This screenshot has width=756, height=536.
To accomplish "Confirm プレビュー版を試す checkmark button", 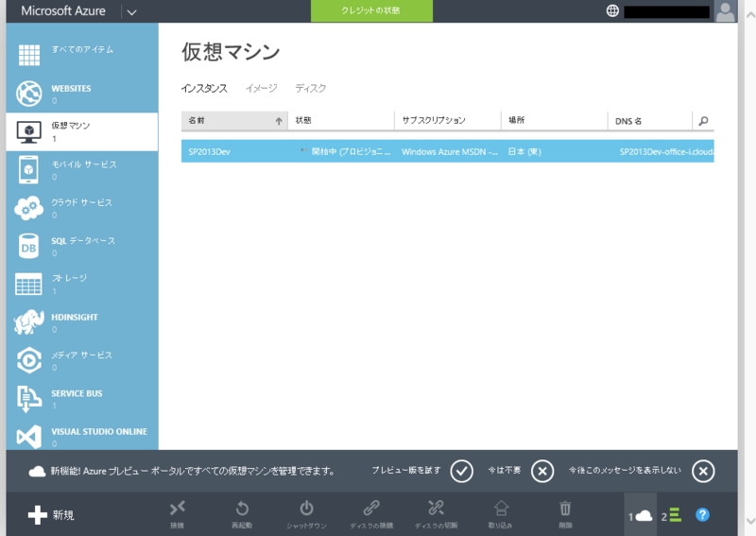I will tap(461, 471).
